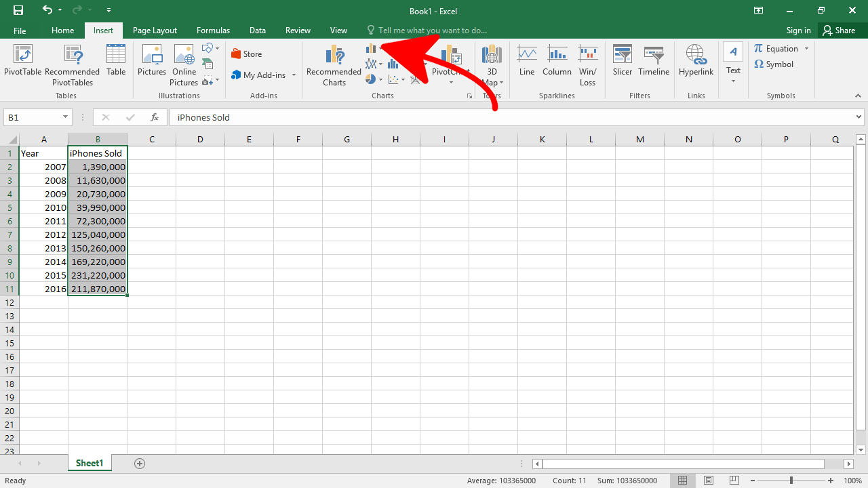
Task: Switch to the Review tab
Action: pyautogui.click(x=298, y=30)
